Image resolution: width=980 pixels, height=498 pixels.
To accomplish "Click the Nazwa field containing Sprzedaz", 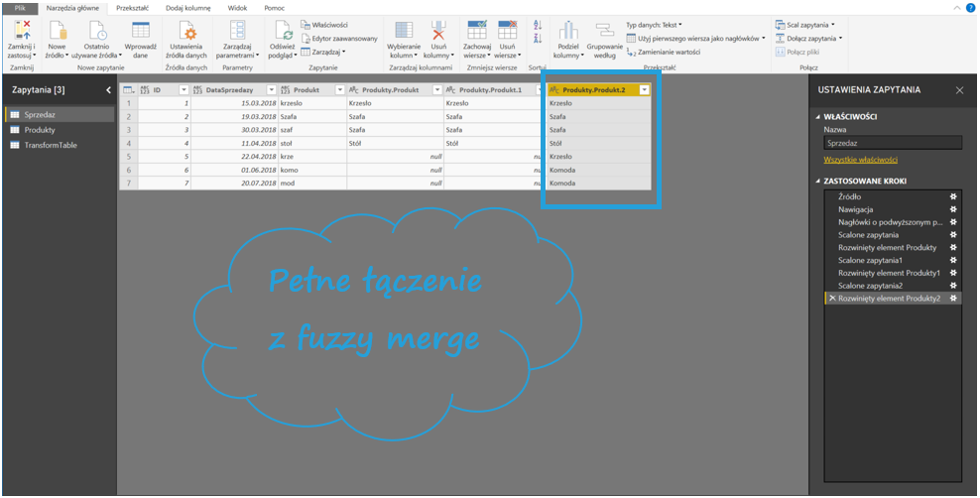I will pyautogui.click(x=892, y=142).
